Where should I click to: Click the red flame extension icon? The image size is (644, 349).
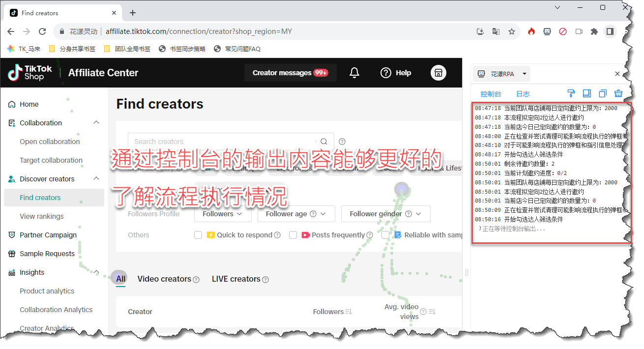click(531, 31)
